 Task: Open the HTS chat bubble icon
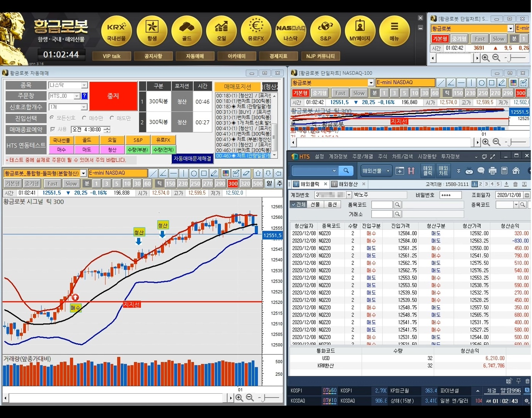(x=481, y=171)
